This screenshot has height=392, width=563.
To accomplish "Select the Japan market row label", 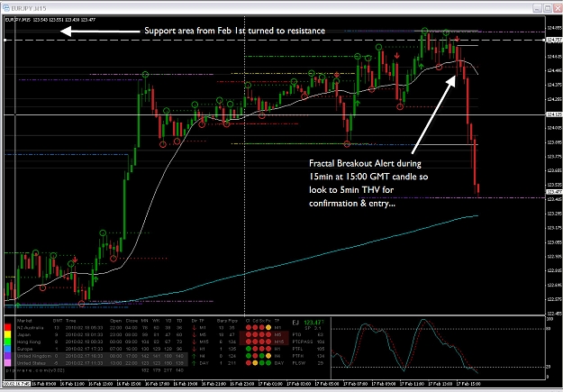I will tap(23, 334).
